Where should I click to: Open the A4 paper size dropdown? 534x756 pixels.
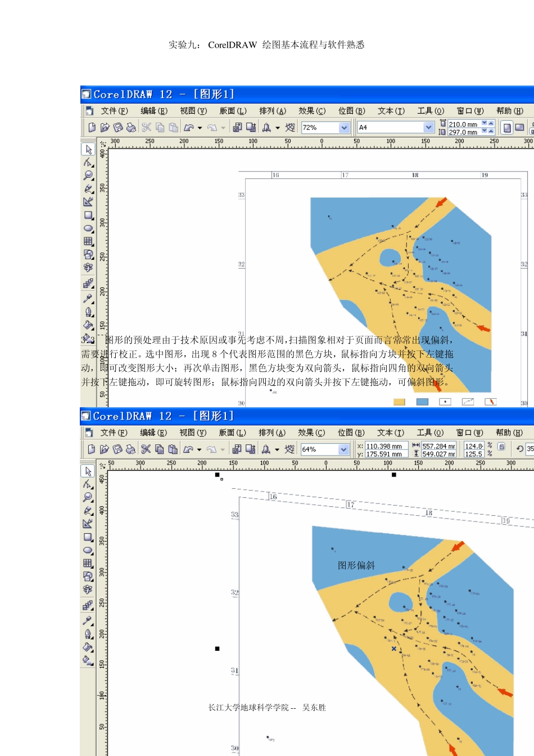tap(428, 128)
